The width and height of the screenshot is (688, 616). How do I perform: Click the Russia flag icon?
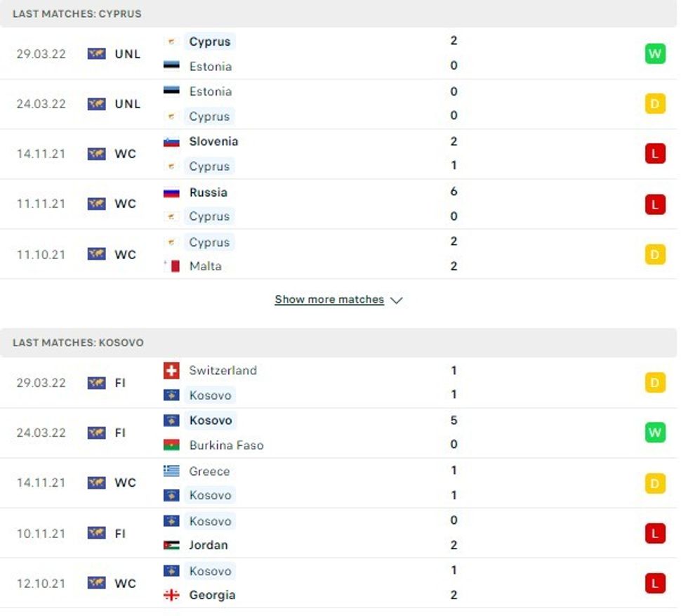(171, 192)
